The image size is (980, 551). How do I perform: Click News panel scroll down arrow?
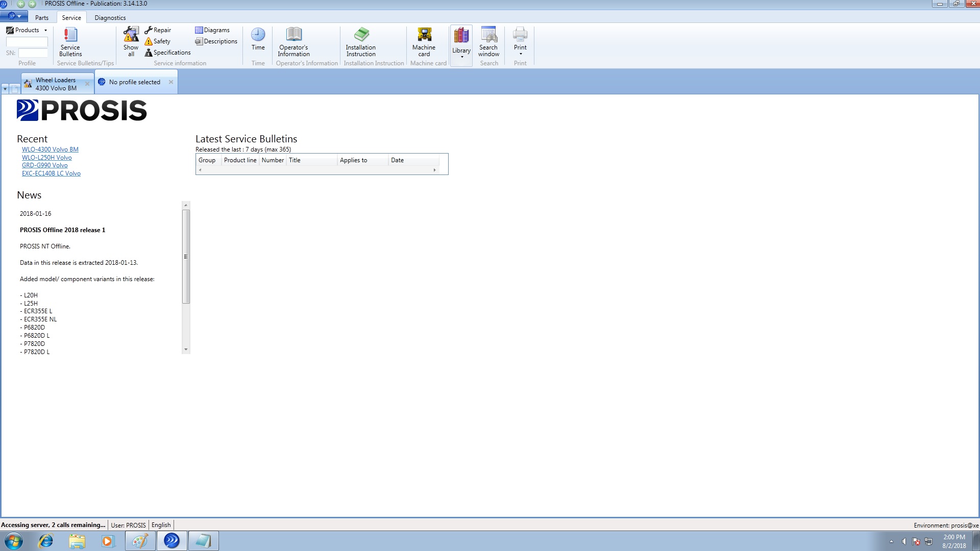coord(186,350)
